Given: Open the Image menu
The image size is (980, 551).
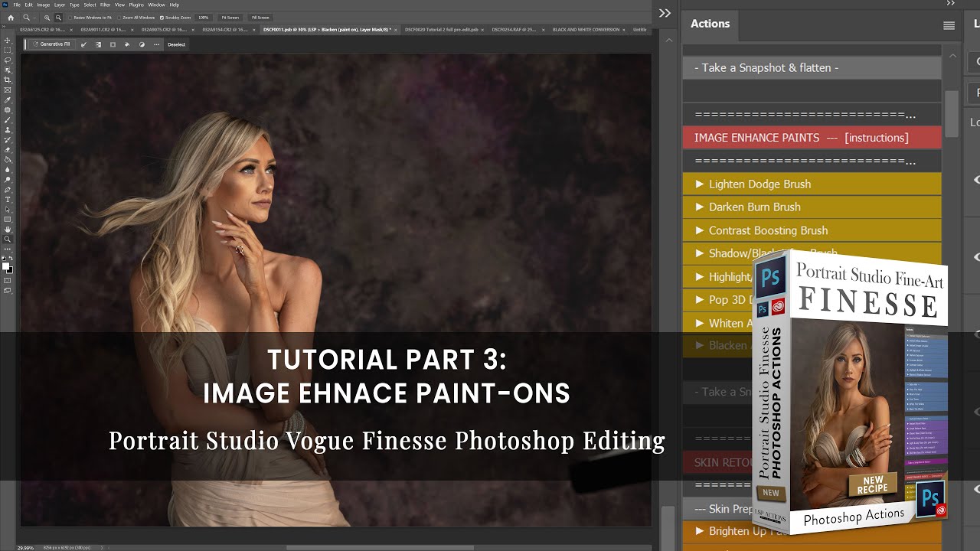Looking at the screenshot, I should (44, 5).
